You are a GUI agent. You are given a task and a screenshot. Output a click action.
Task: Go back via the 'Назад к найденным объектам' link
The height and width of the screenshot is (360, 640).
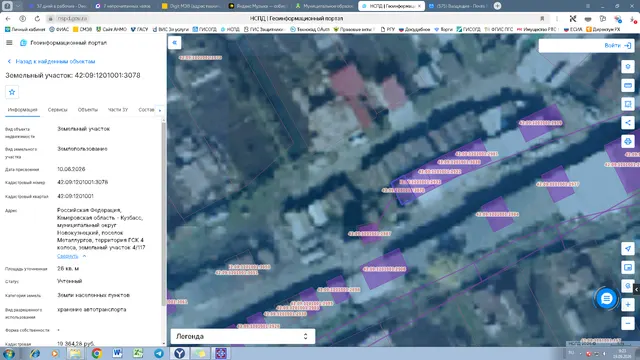click(51, 61)
